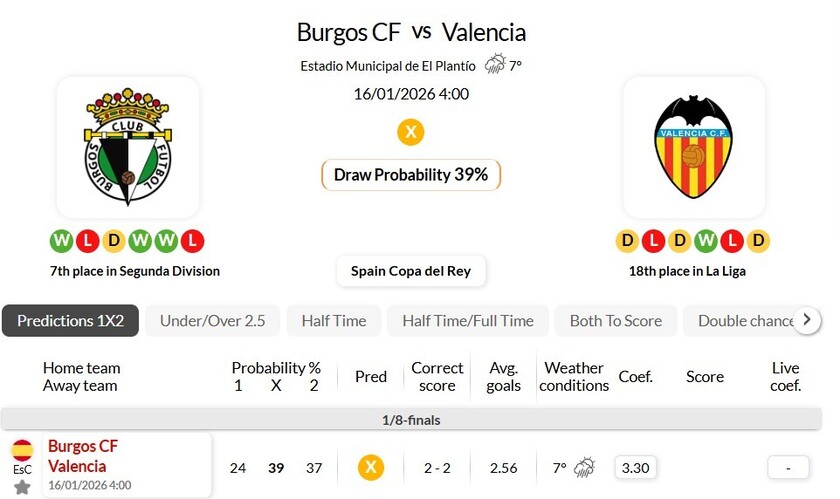The width and height of the screenshot is (840, 499).
Task: Click the Draw Probability 39% badge
Action: click(x=410, y=175)
